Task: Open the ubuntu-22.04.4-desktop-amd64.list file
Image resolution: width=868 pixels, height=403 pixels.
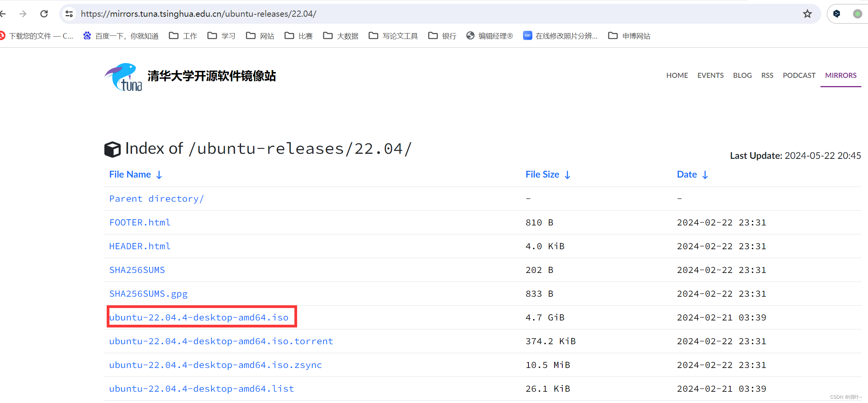Action: click(x=201, y=389)
